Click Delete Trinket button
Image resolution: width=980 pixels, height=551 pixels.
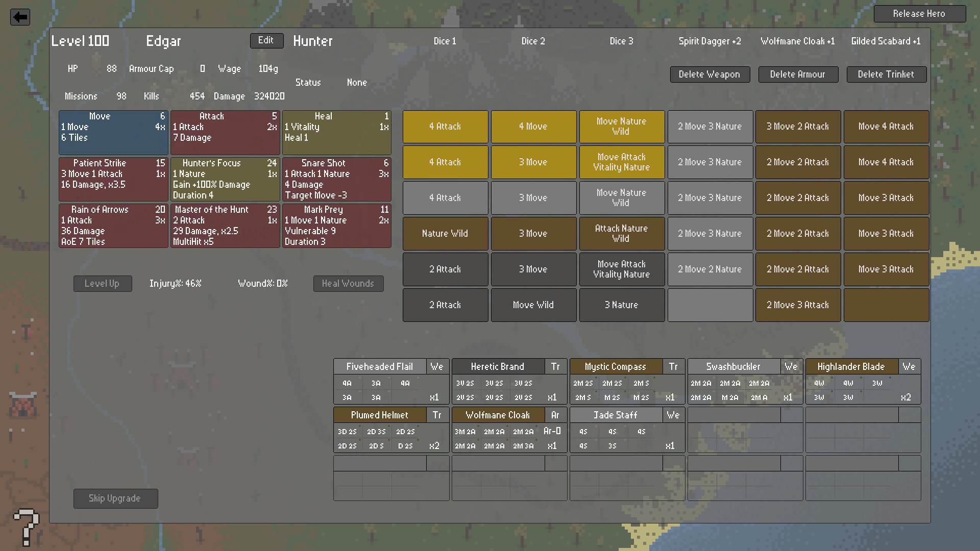point(886,74)
